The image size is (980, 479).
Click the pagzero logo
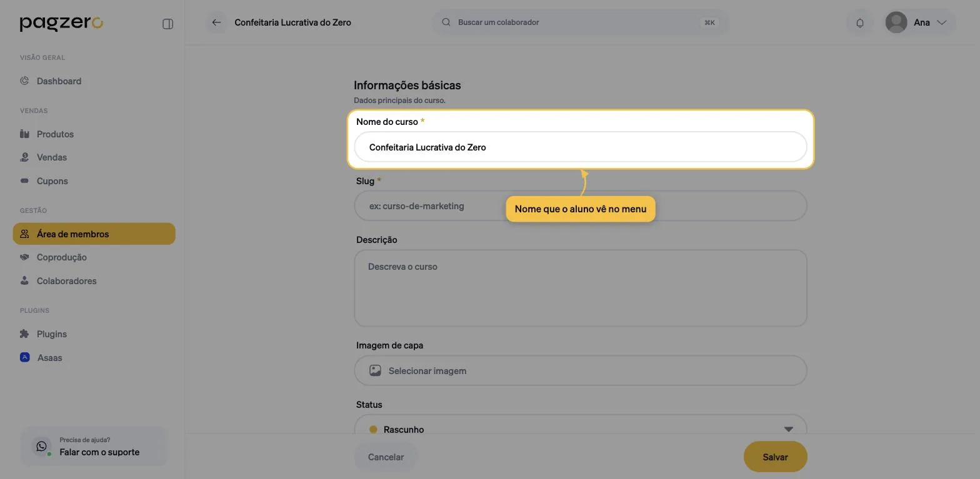tap(61, 23)
